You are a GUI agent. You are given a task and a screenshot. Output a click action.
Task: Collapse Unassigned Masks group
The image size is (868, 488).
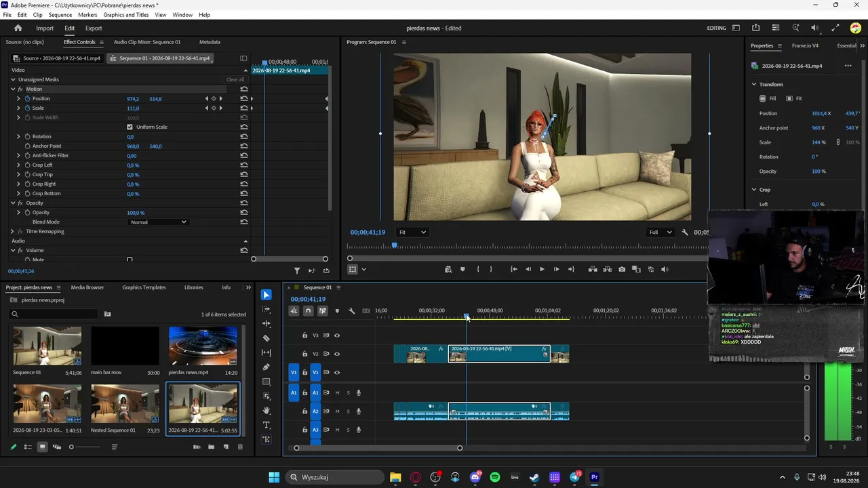click(x=12, y=80)
